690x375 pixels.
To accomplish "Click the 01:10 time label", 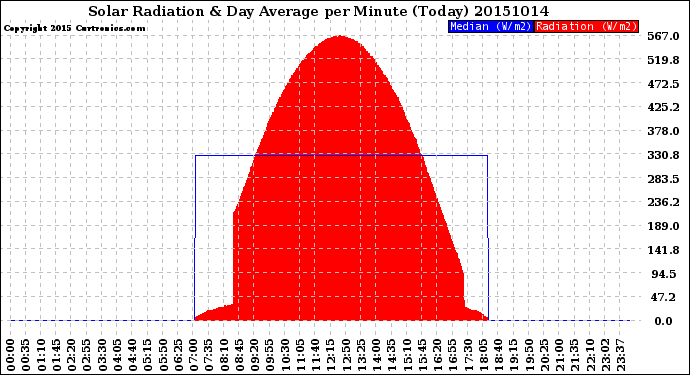I will [x=41, y=355].
